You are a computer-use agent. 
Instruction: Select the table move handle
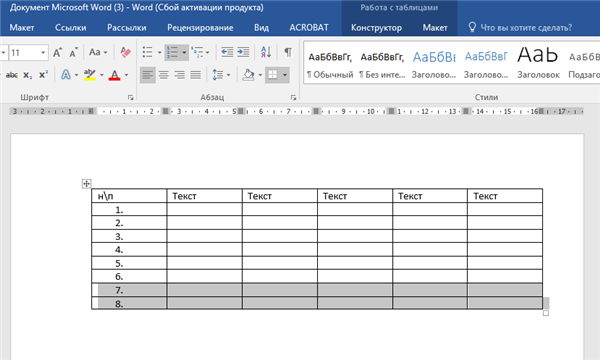coord(86,184)
